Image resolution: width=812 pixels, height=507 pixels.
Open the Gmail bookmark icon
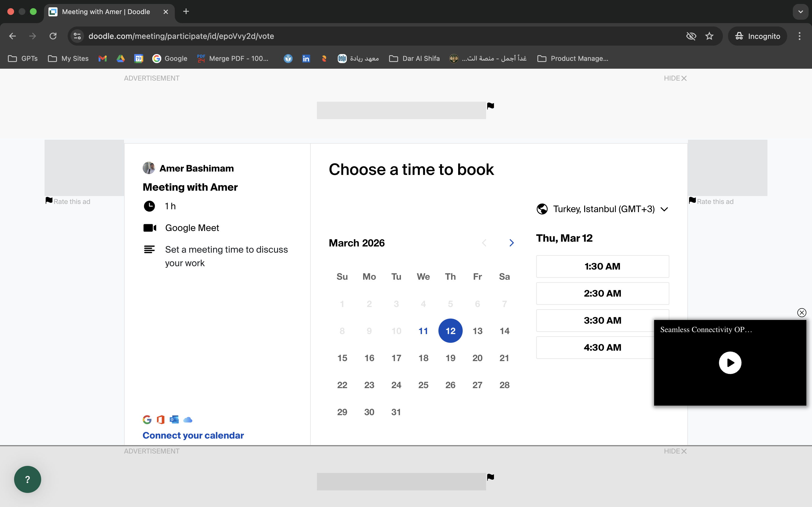pyautogui.click(x=102, y=58)
